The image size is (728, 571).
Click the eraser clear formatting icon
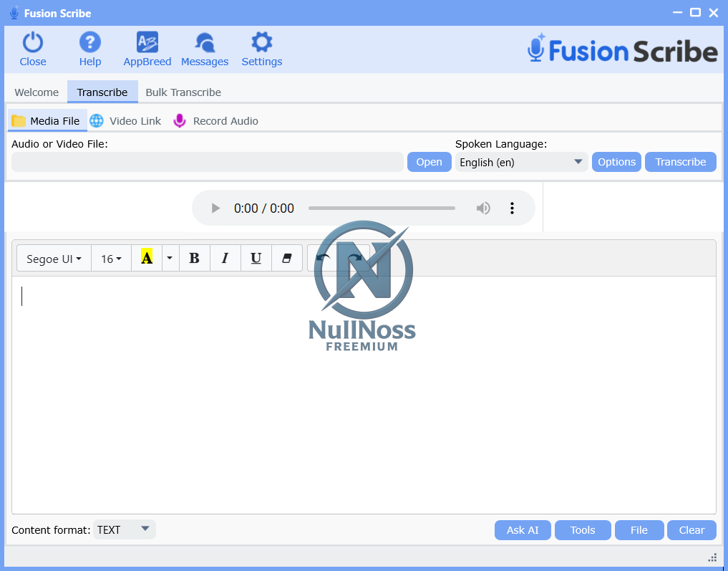[x=286, y=259]
